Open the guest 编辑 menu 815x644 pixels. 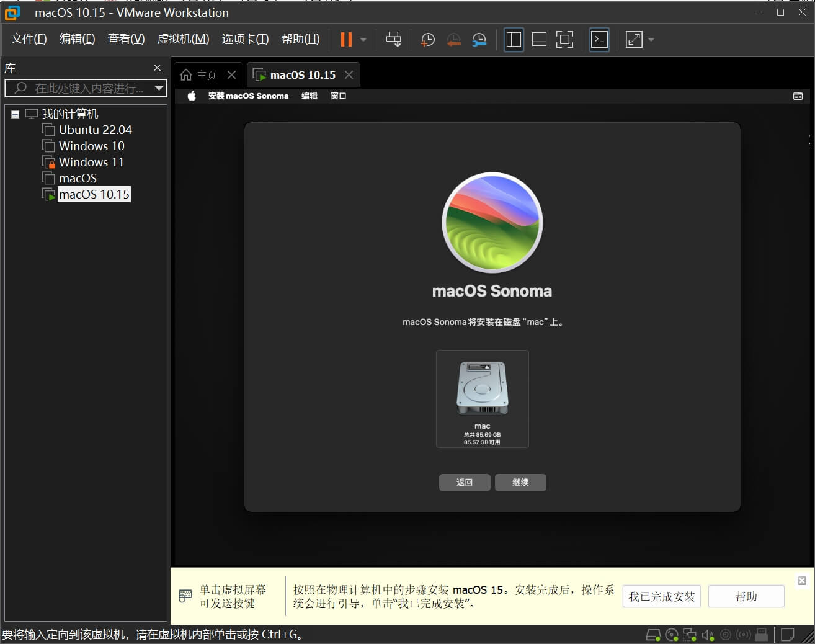tap(309, 96)
